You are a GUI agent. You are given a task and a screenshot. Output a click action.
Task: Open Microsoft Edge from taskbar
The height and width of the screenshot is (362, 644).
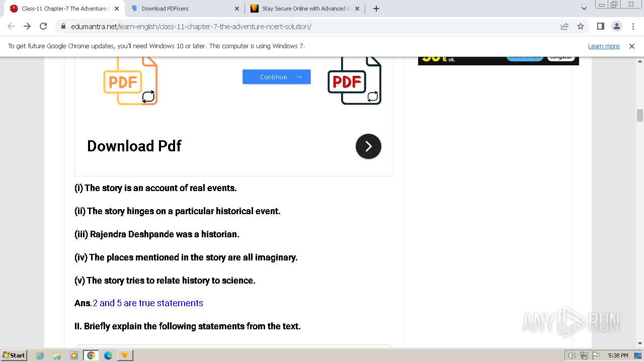108,355
